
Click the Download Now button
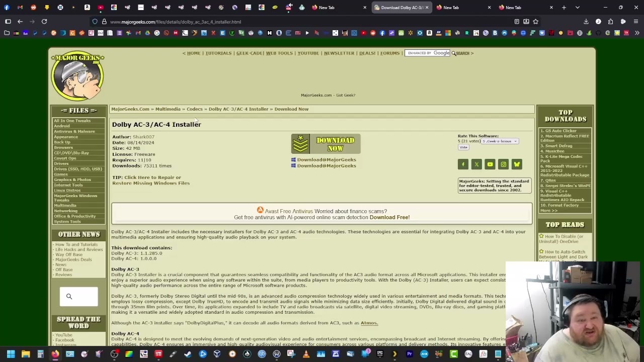pos(326,144)
